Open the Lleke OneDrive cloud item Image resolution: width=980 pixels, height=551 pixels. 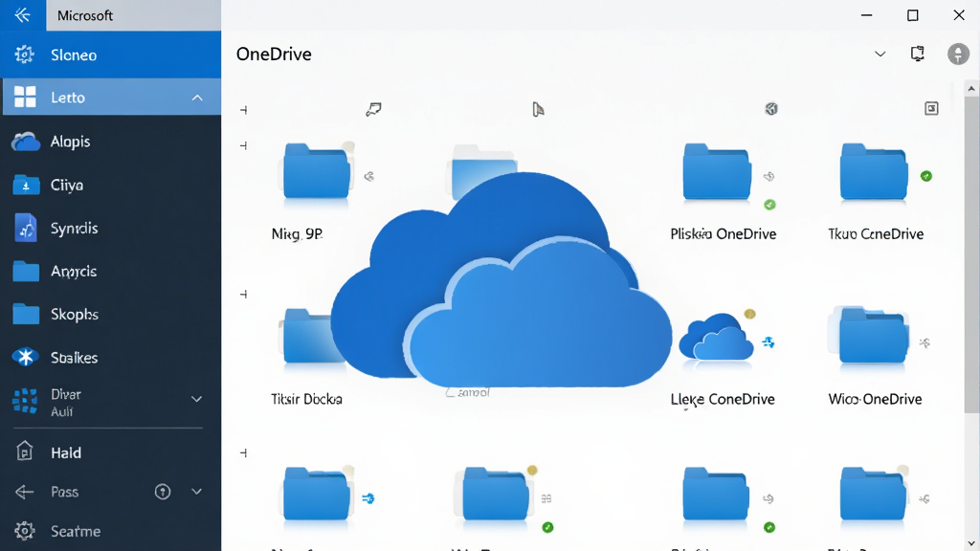716,336
